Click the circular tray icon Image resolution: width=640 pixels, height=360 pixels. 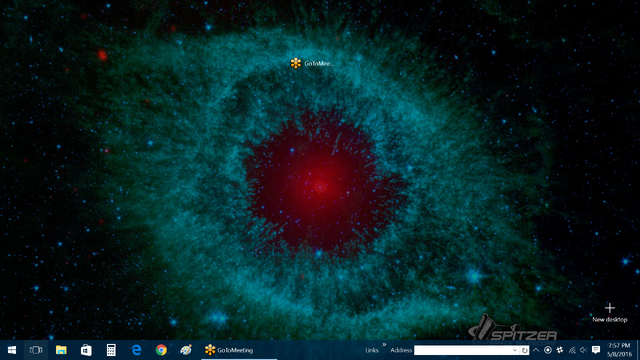548,350
